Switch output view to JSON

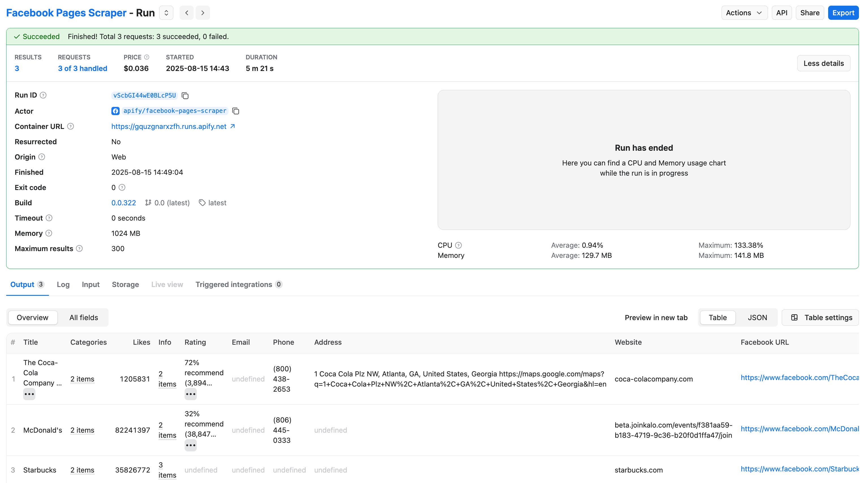click(x=757, y=317)
